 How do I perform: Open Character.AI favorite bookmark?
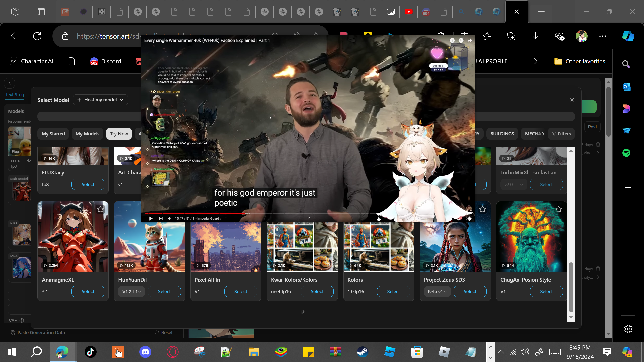(x=32, y=61)
